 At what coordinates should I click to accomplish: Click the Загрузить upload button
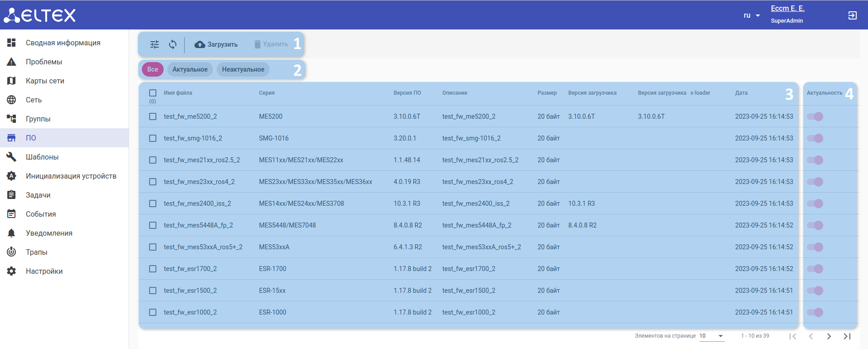click(x=216, y=44)
